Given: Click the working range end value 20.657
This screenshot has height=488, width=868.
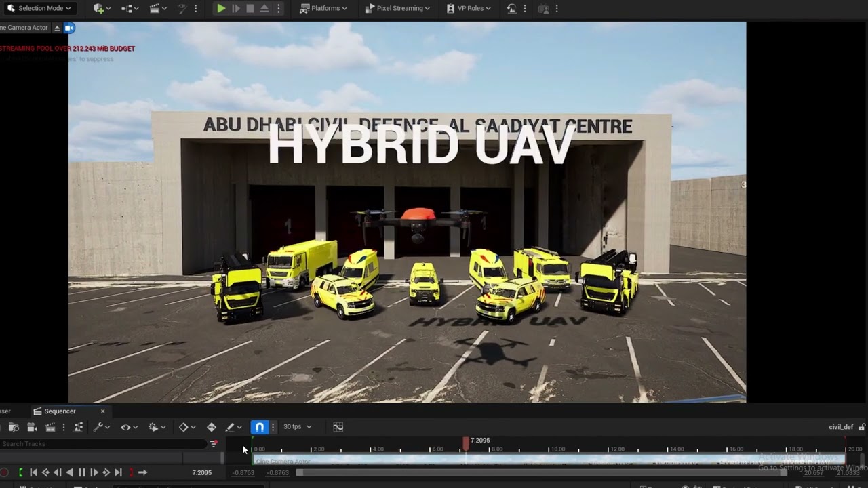Looking at the screenshot, I should tap(814, 472).
